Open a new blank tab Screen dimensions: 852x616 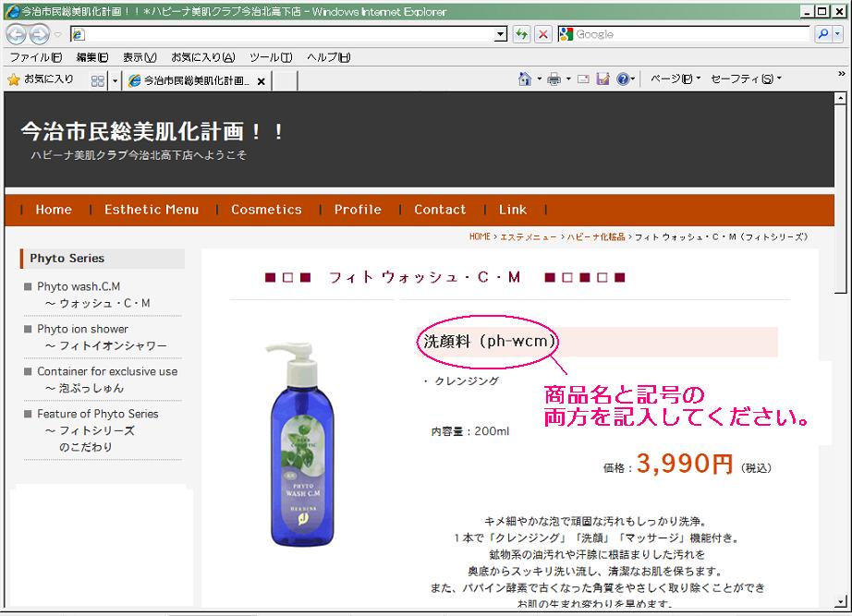click(x=285, y=81)
